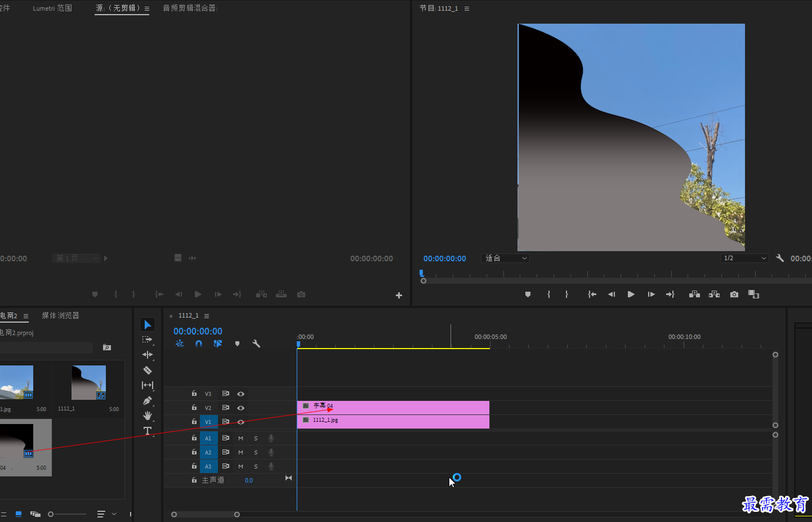Viewport: 812px width, 522px height.
Task: Play program monitor sequence
Action: [631, 295]
